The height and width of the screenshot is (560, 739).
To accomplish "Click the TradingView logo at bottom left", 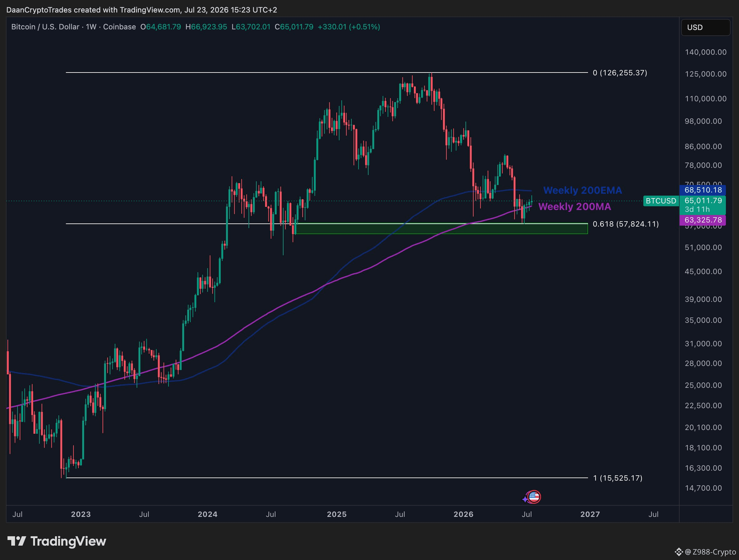I will pyautogui.click(x=57, y=541).
